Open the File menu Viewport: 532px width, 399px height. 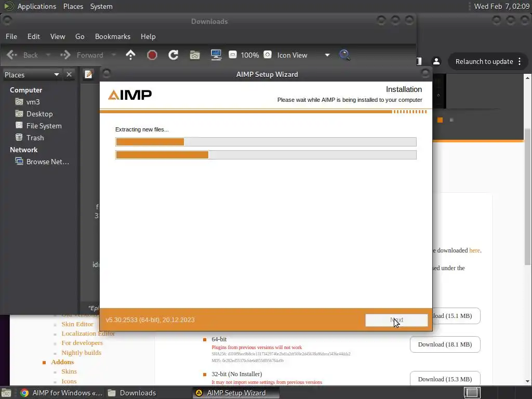[x=11, y=36]
